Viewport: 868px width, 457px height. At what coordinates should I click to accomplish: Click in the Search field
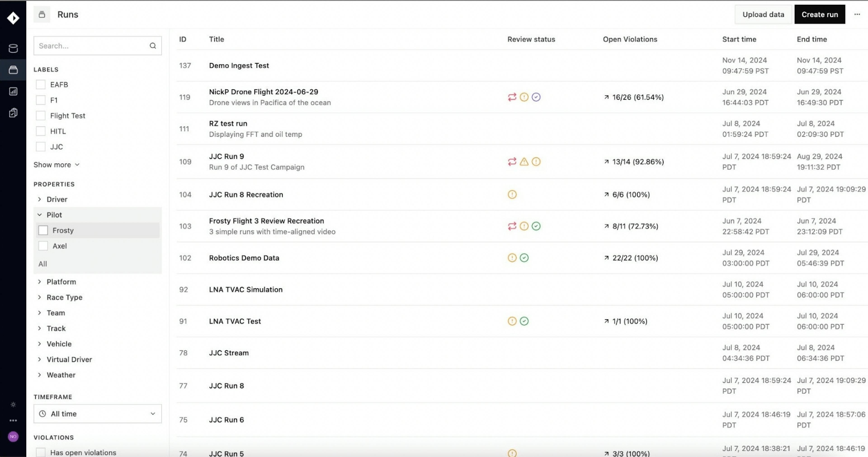point(91,45)
